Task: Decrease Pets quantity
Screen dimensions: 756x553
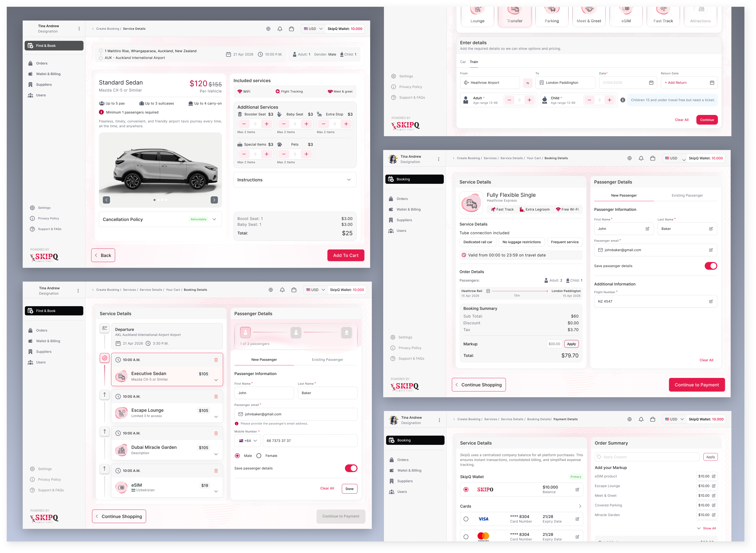Action: pyautogui.click(x=284, y=154)
